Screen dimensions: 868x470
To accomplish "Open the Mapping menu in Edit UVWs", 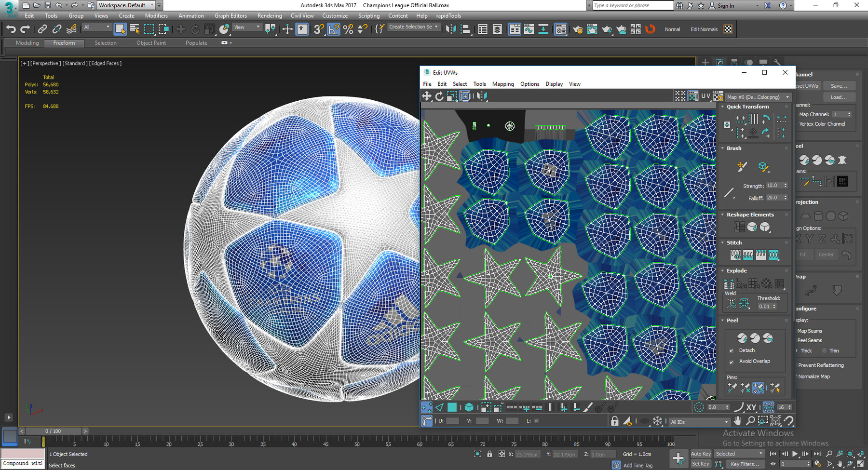I will 502,84.
